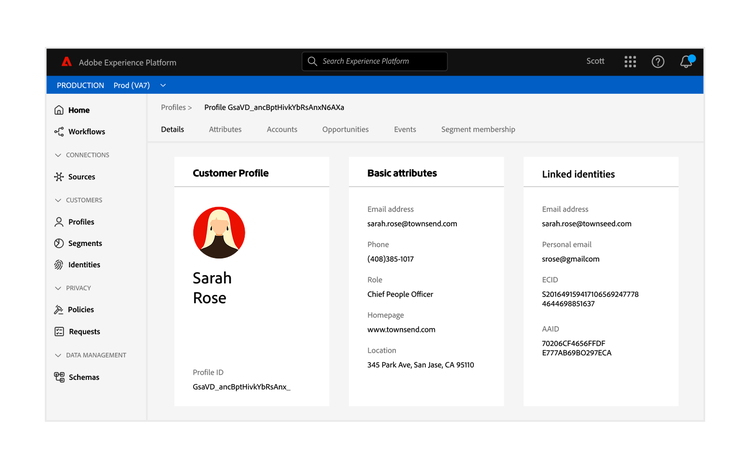
Task: Click the Profile ID value GsaVD_ancBptHivkYbRsAnx_
Action: pos(242,387)
